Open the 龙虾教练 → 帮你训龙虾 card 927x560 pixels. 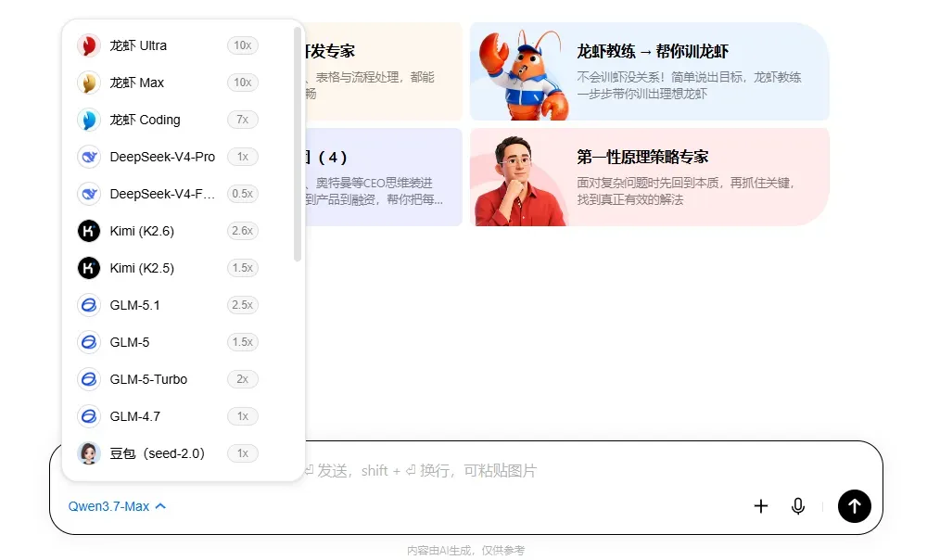tap(649, 71)
